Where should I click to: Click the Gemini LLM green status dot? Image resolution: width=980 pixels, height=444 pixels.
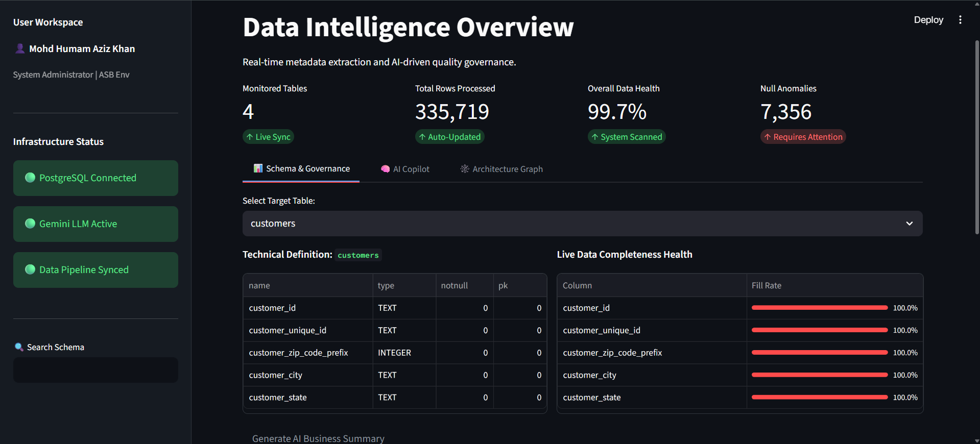coord(30,224)
